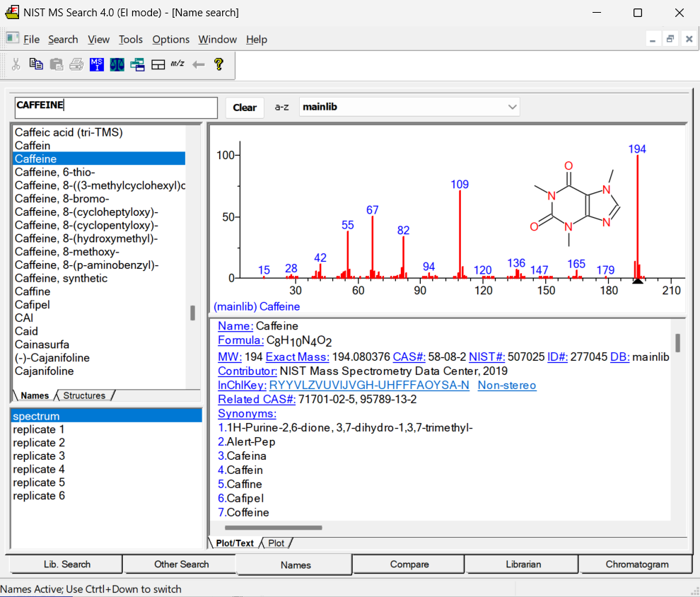The height and width of the screenshot is (597, 700).
Task: Switch to the Plot tab
Action: pyautogui.click(x=276, y=543)
